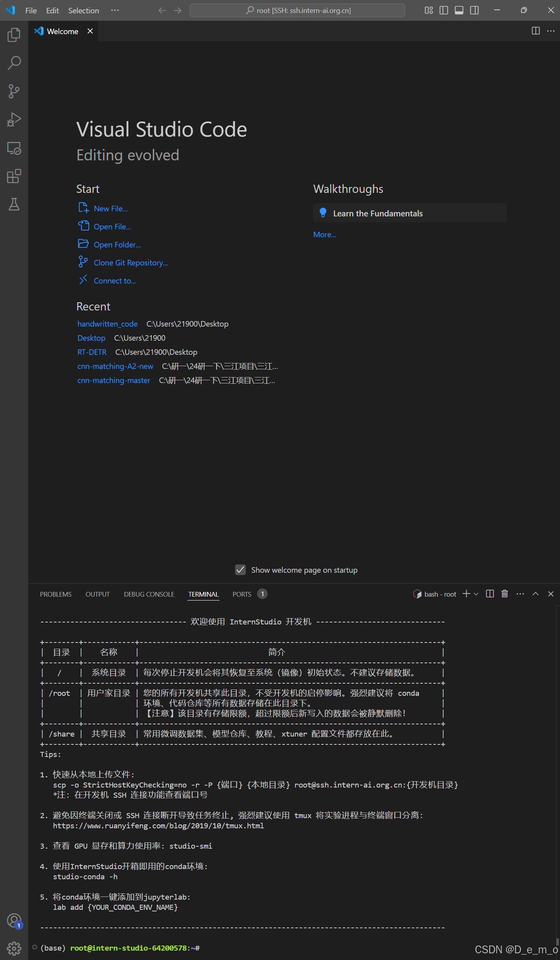Open editor More Actions ellipsis
Viewport: 560px width, 960px height.
click(551, 31)
